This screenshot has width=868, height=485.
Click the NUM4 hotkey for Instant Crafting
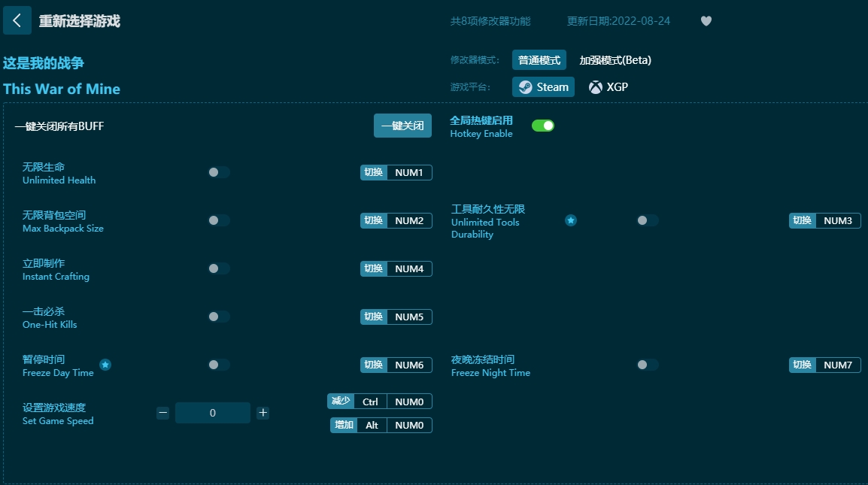pyautogui.click(x=409, y=268)
